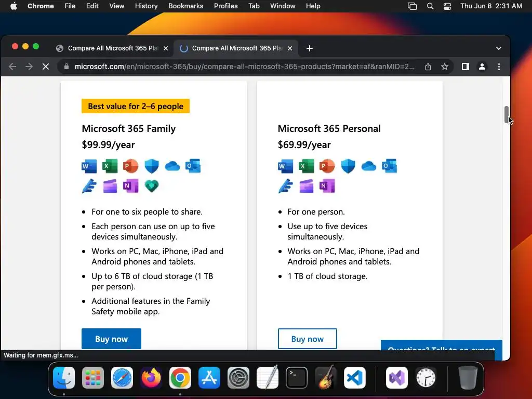The height and width of the screenshot is (399, 532).
Task: Click the OneNote icon under Family plan
Action: coord(130,186)
